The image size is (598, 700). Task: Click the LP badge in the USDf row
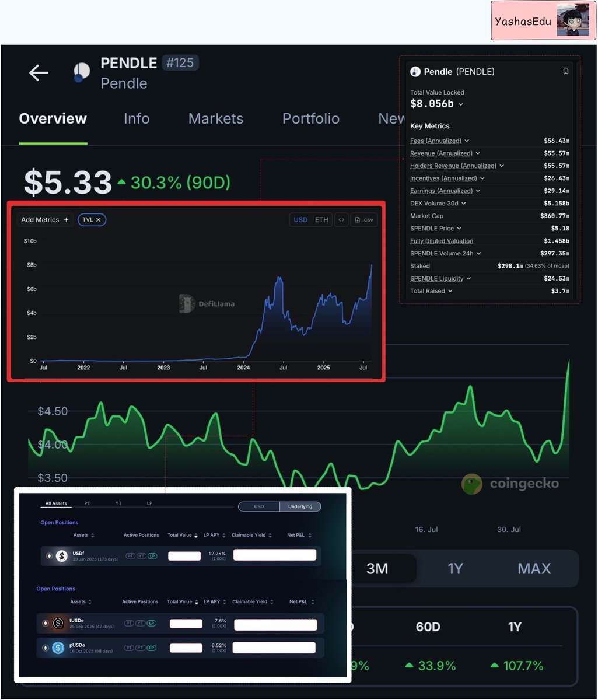click(x=152, y=556)
